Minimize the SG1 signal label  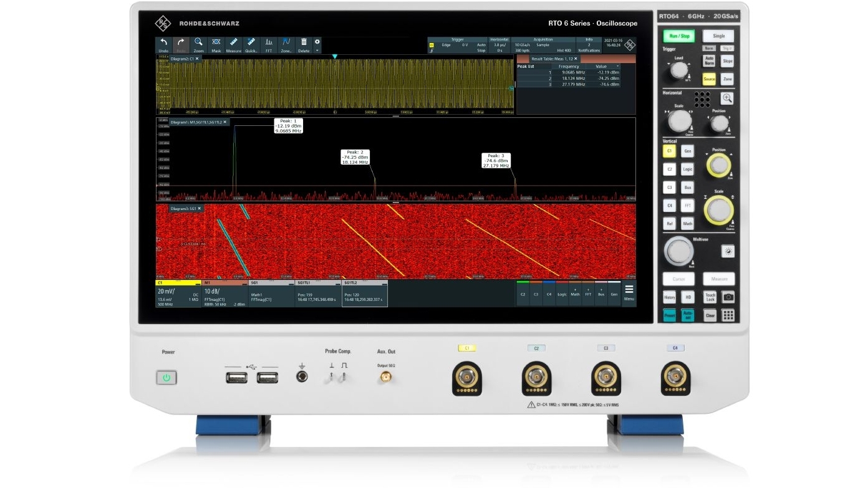[290, 283]
